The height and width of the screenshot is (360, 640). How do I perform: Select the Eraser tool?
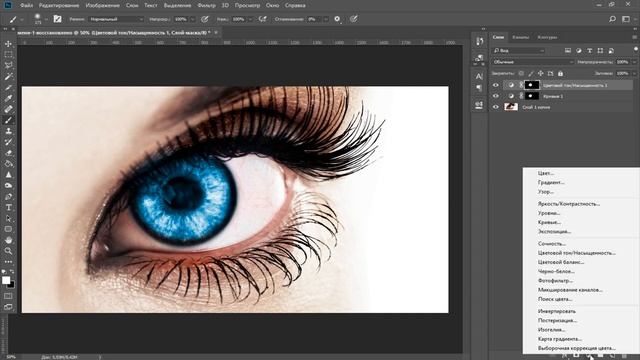point(8,153)
